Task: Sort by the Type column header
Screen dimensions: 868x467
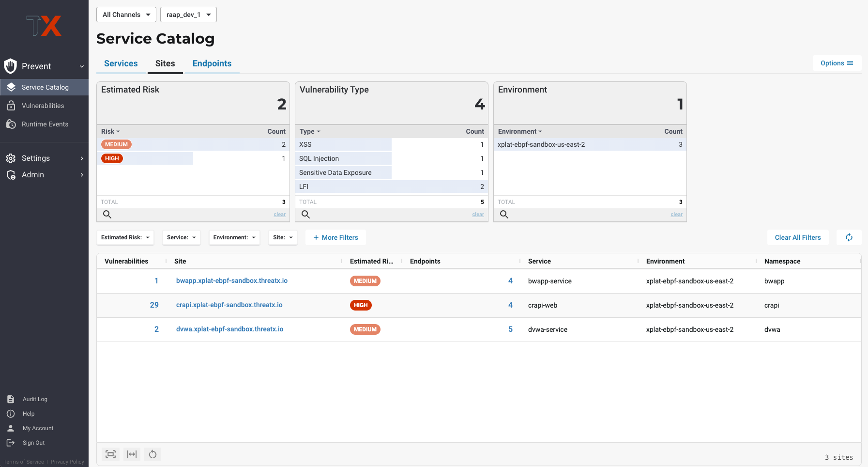Action: [310, 131]
